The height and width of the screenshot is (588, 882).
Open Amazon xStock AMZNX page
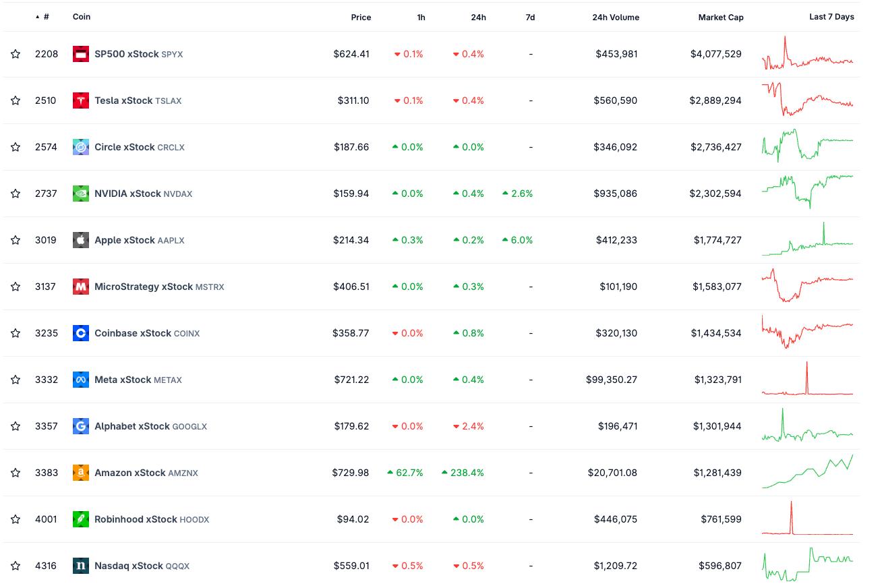[x=146, y=473]
